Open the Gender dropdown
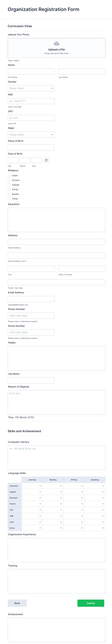 (31, 88)
